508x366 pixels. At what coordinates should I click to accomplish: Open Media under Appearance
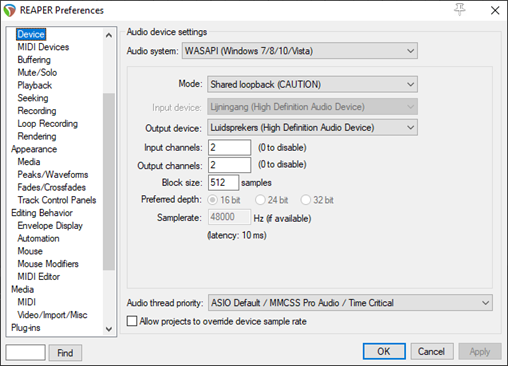point(29,162)
